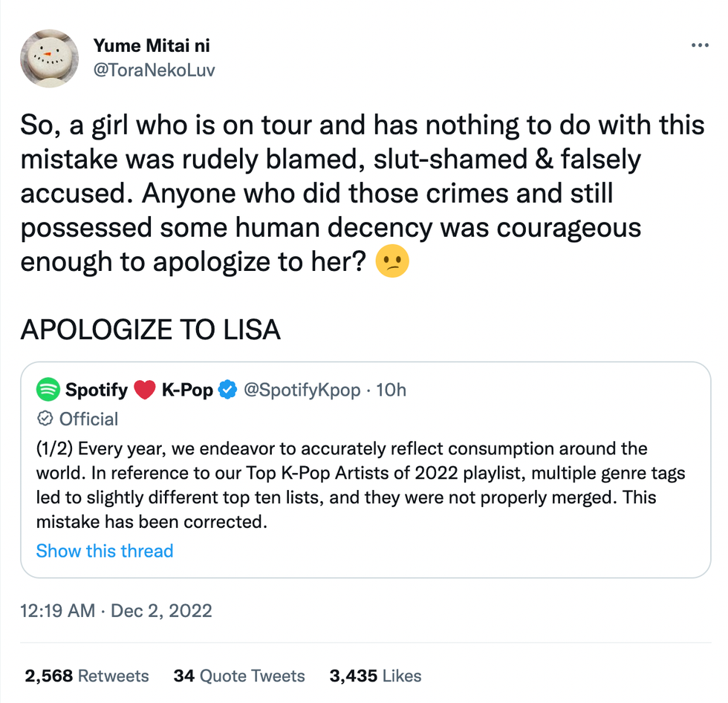This screenshot has height=703, width=728.
Task: Click the Spotify K-Pop account name
Action: [x=139, y=390]
